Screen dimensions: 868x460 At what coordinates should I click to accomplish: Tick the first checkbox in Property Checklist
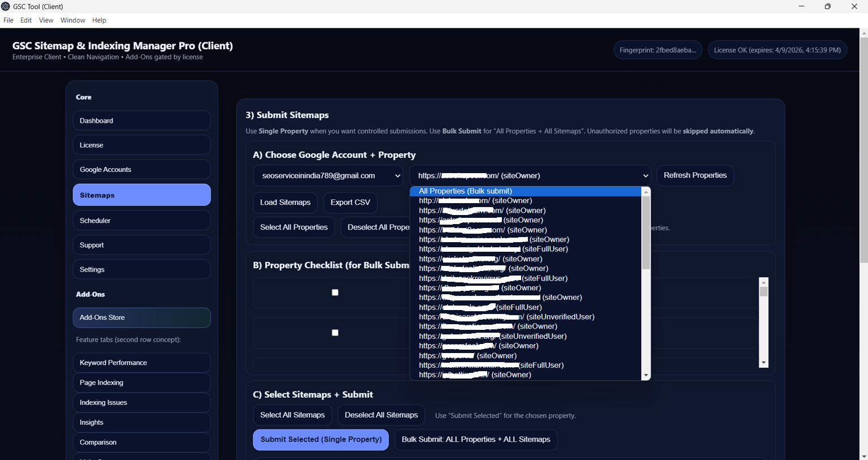(x=335, y=293)
